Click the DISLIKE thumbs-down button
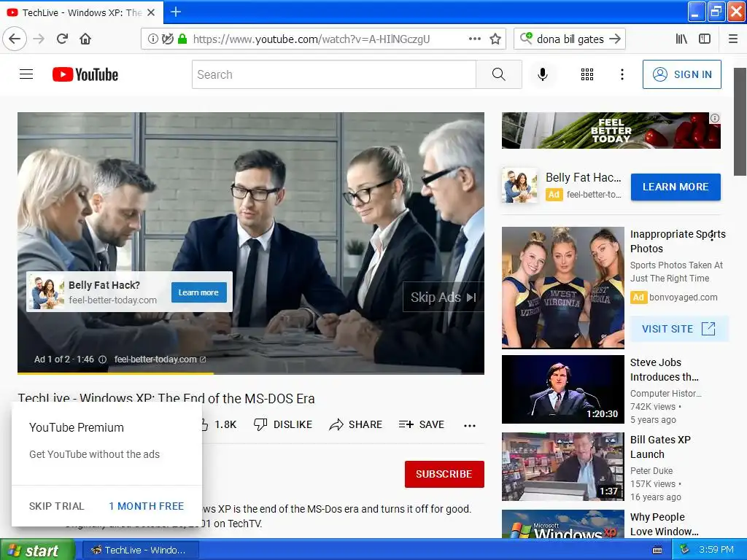Viewport: 747px width, 560px height. click(x=283, y=424)
